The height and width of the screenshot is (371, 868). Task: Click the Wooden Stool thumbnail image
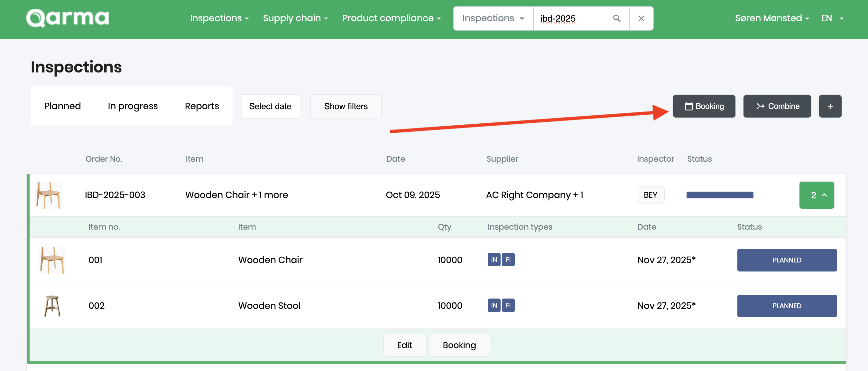(x=52, y=306)
